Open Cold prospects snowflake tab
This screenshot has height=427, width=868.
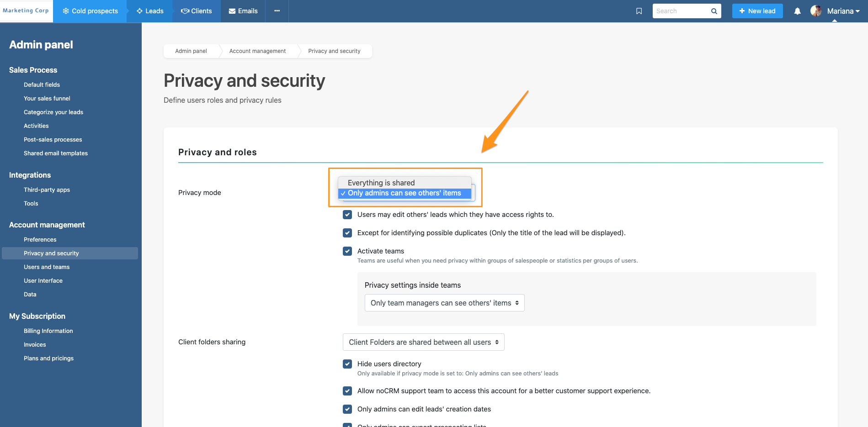point(90,11)
